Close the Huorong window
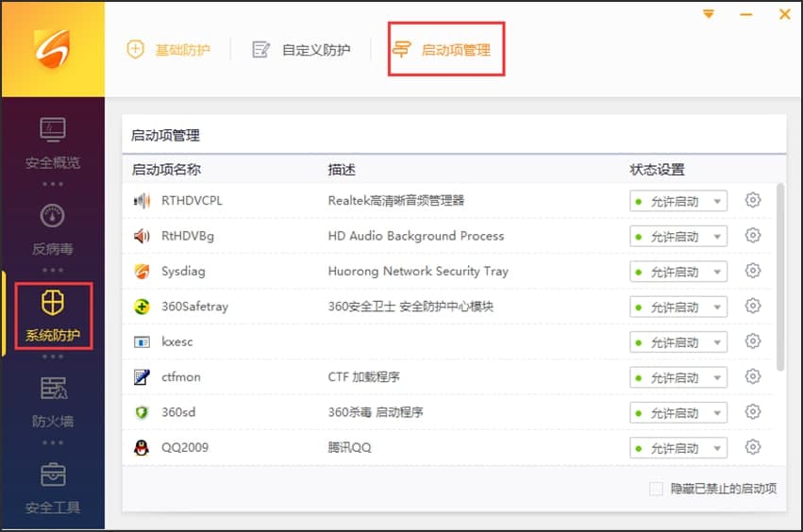 [x=784, y=14]
